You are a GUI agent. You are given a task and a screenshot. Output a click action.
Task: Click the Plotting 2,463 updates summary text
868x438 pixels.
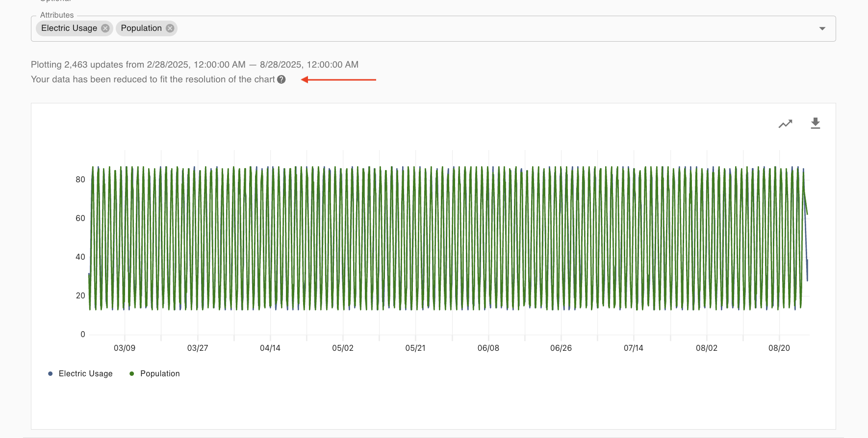tap(194, 65)
